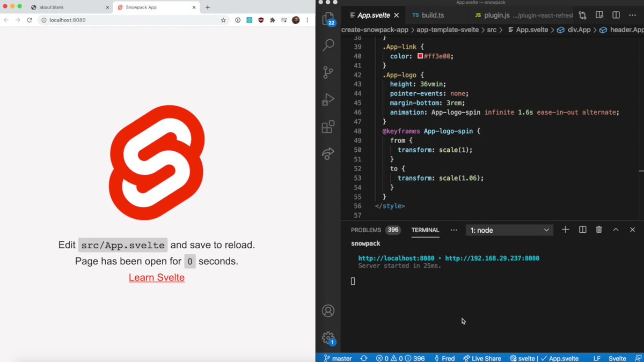Open Chrome extensions puzzle icon
Viewport: 644px width, 362px height.
tap(273, 20)
